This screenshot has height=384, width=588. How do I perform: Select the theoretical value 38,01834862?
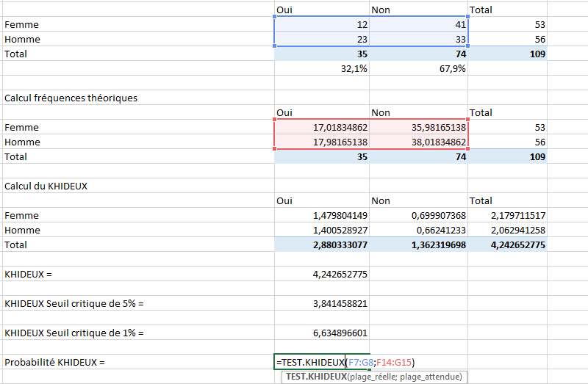click(418, 142)
